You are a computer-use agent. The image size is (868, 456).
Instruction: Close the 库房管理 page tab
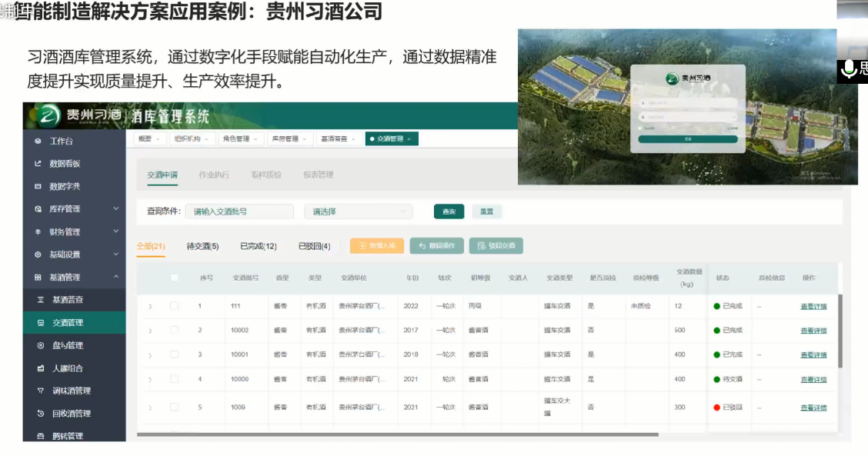(x=305, y=139)
